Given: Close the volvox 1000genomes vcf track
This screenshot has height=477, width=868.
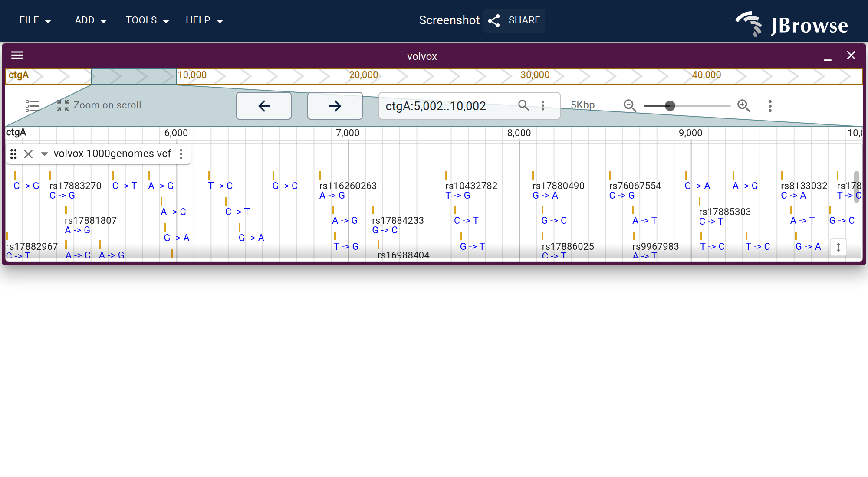Looking at the screenshot, I should (x=28, y=154).
